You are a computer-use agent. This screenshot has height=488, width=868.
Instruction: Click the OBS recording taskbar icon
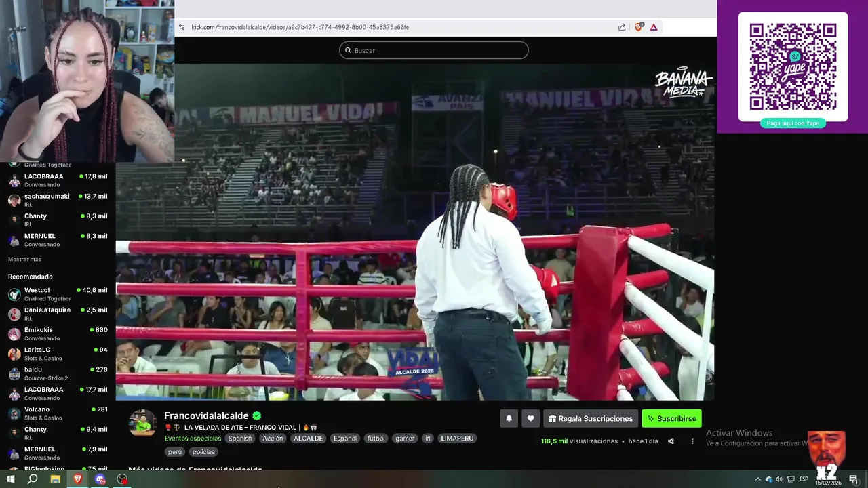(x=122, y=479)
